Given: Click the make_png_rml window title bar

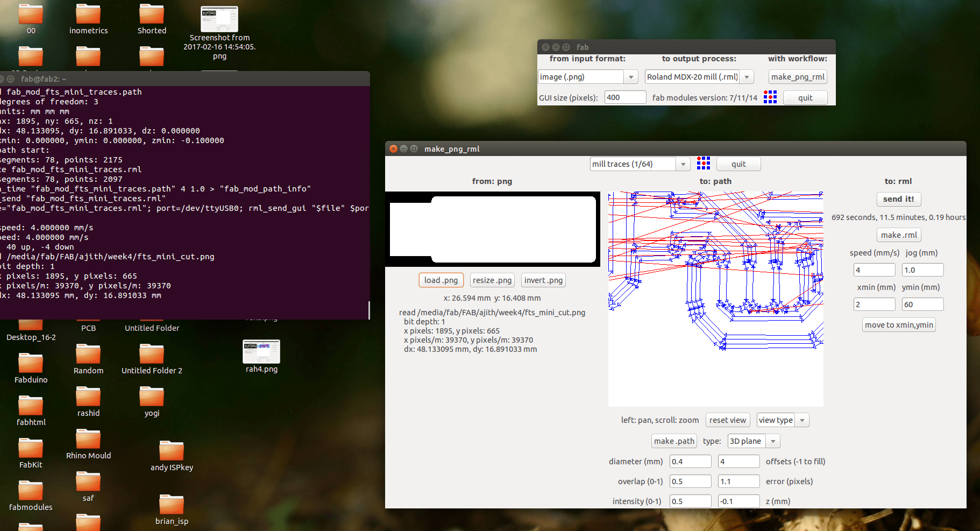Looking at the screenshot, I should coord(676,148).
